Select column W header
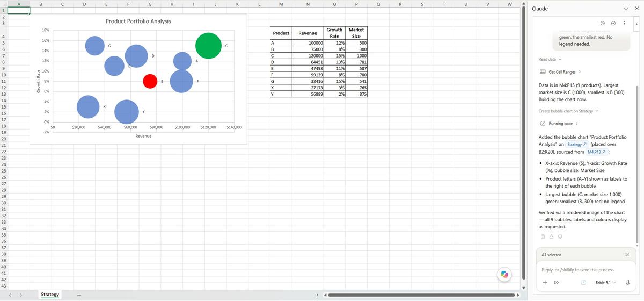Image resolution: width=644 pixels, height=301 pixels. click(x=509, y=4)
